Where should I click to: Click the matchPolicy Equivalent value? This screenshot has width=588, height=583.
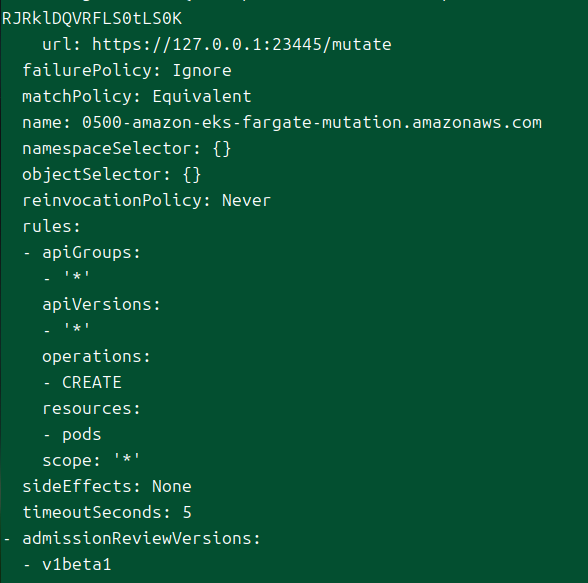[x=202, y=96]
